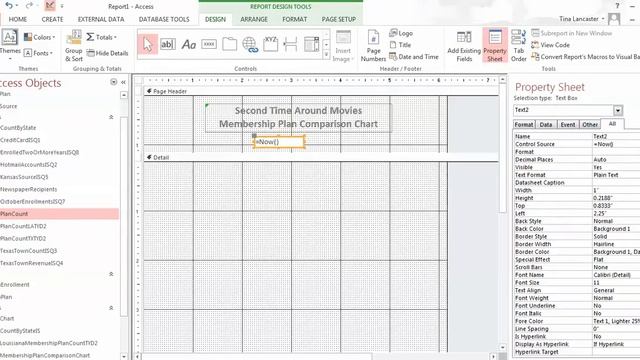Screen dimensions: 640x360
Task: Pick the Option Group control
Action: [x=270, y=44]
